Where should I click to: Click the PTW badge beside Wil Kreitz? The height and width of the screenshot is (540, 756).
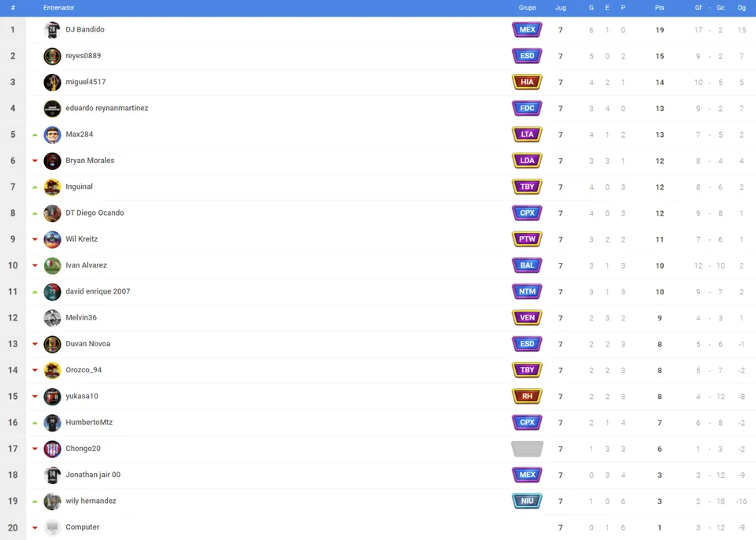coord(527,239)
